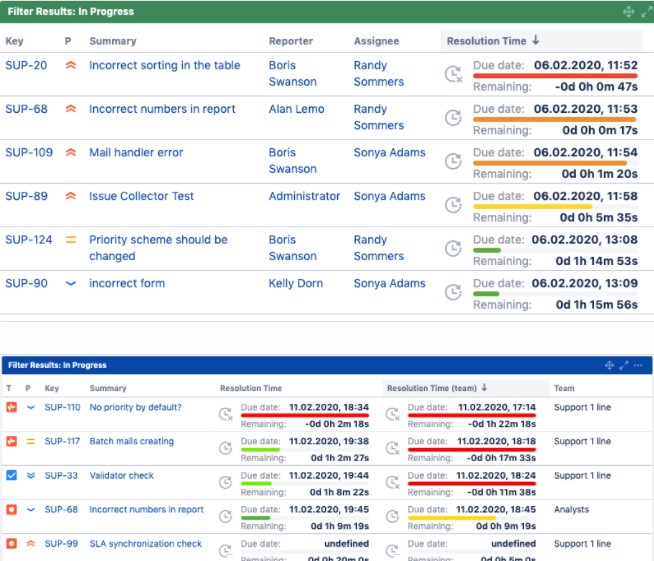
Task: Click the Resolution Time clock icon for SUP-99
Action: [x=226, y=551]
